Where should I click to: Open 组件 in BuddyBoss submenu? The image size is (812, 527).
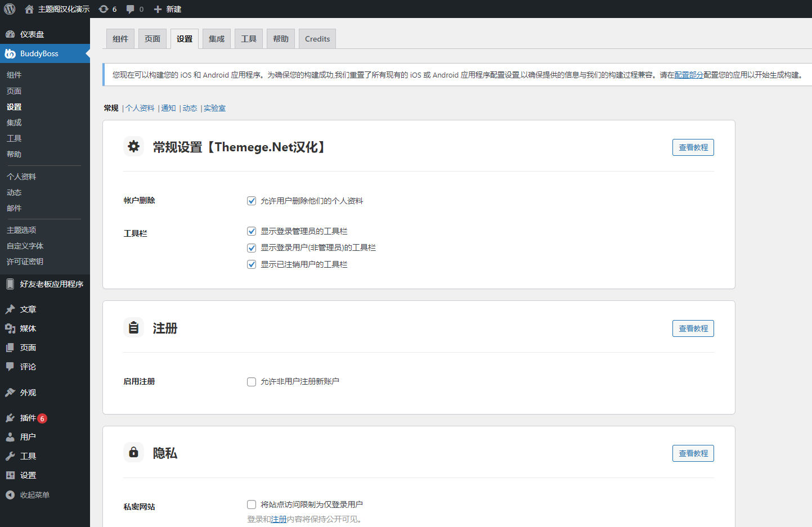tap(14, 75)
